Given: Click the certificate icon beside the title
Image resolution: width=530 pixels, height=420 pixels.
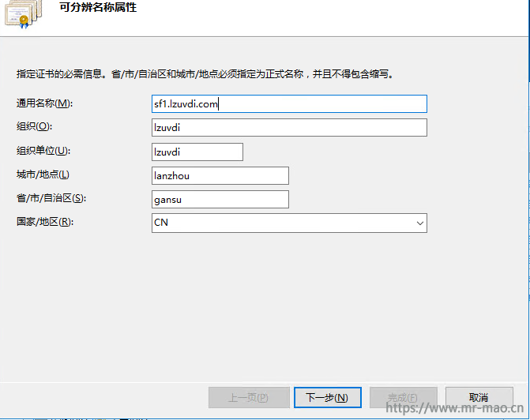Looking at the screenshot, I should (x=23, y=13).
